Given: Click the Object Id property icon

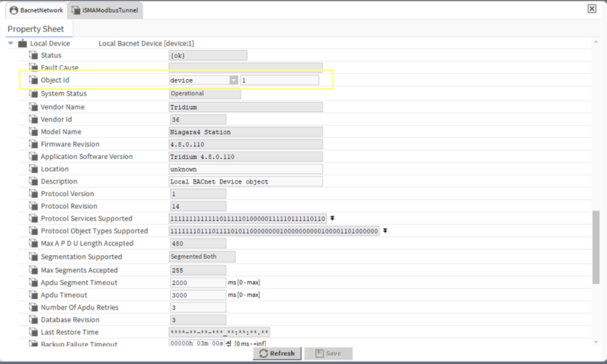Looking at the screenshot, I should tap(33, 80).
